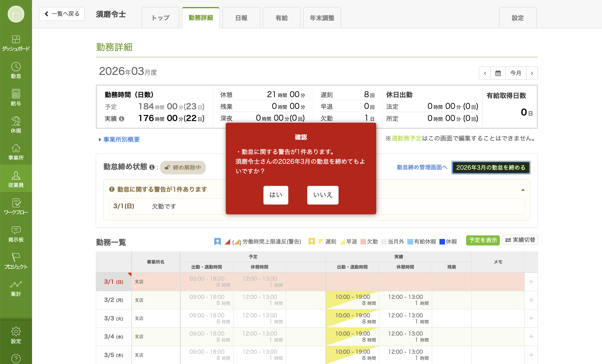
Task: Click the 一覧へ戻る back button
Action: tap(62, 14)
